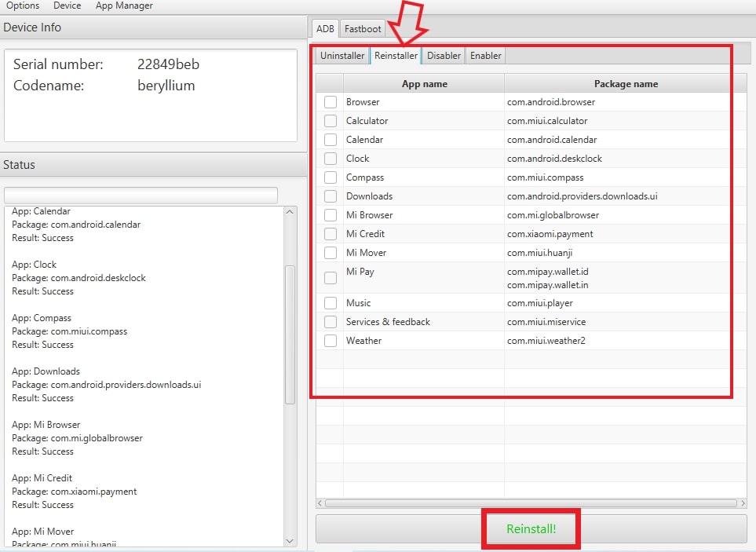Image resolution: width=756 pixels, height=552 pixels.
Task: Click the Compass app name in the table
Action: (x=365, y=177)
